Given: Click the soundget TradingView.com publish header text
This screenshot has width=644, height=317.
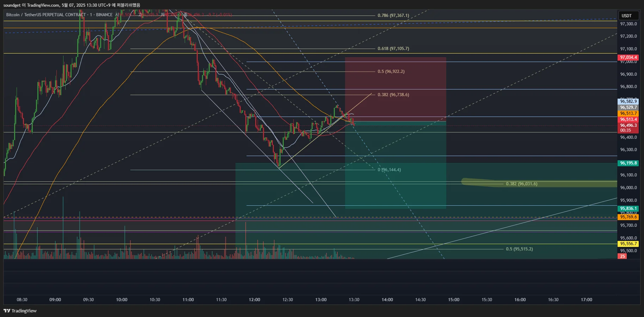Looking at the screenshot, I should 72,5.
